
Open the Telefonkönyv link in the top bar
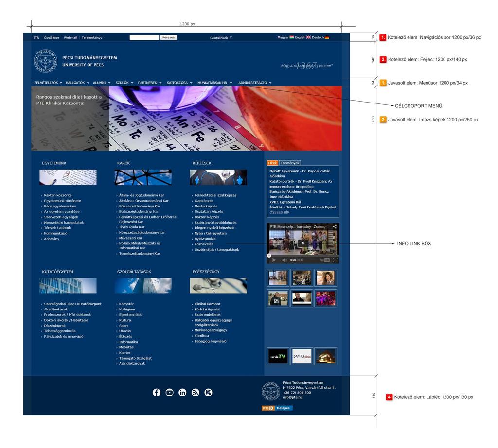[92, 38]
